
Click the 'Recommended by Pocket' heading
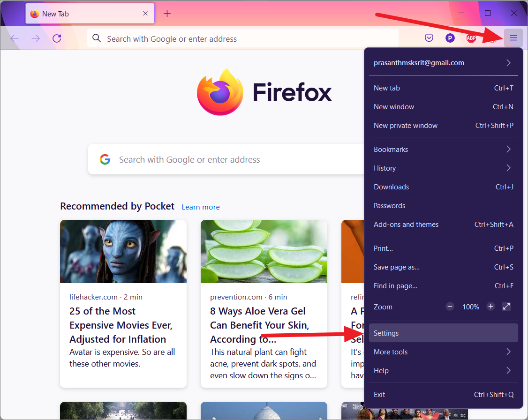pos(117,206)
